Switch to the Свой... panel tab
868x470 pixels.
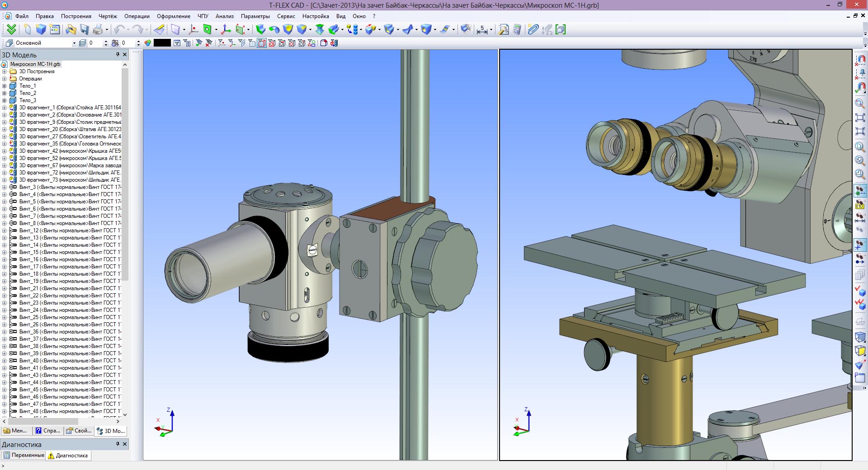[x=79, y=431]
